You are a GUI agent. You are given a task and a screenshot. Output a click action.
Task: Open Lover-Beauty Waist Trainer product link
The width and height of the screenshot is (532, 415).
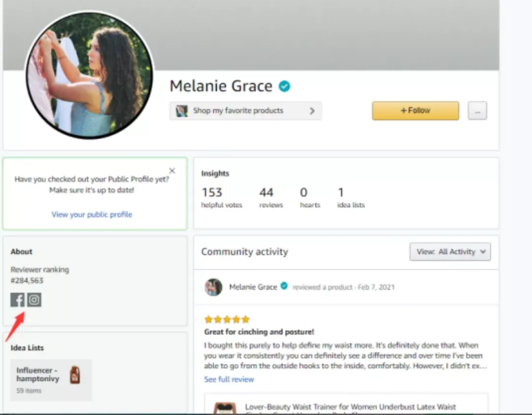click(x=351, y=407)
